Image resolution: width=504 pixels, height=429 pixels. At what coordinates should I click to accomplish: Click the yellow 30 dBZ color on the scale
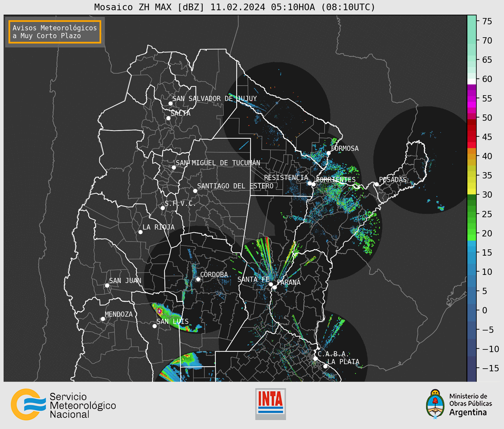coord(472,191)
